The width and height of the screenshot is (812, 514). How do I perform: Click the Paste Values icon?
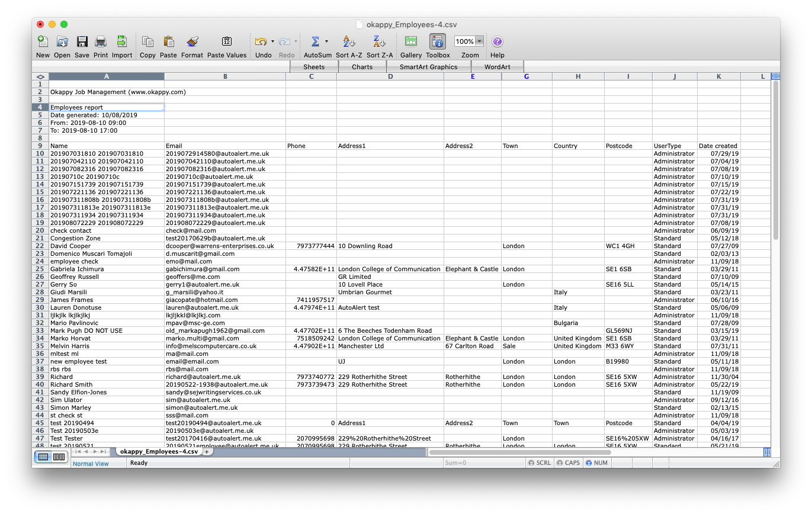[227, 41]
